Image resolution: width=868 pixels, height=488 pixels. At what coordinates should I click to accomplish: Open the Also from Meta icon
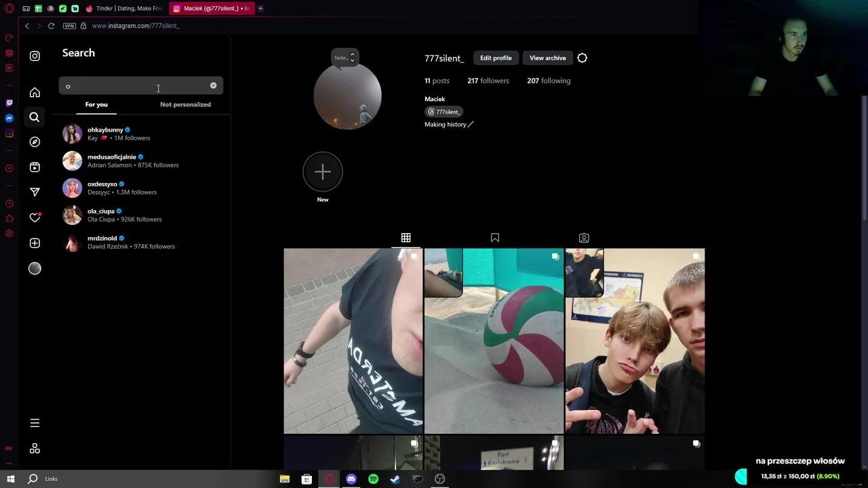[x=35, y=449]
